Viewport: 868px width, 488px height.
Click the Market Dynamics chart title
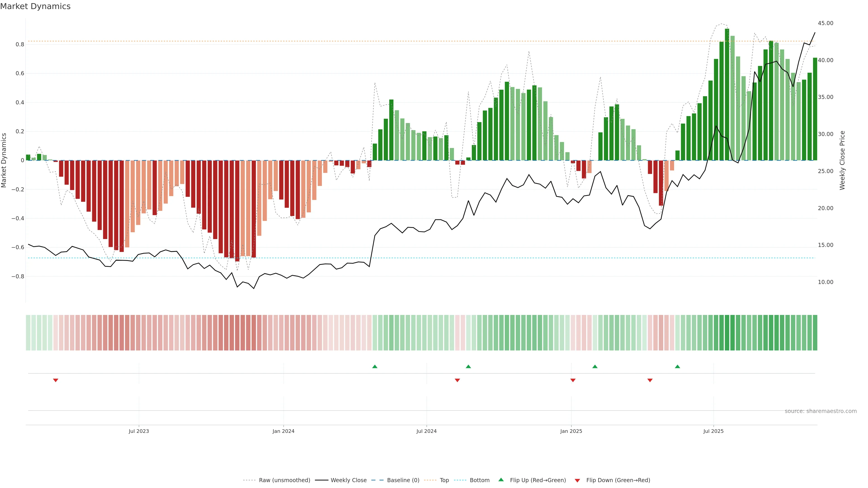pos(35,6)
